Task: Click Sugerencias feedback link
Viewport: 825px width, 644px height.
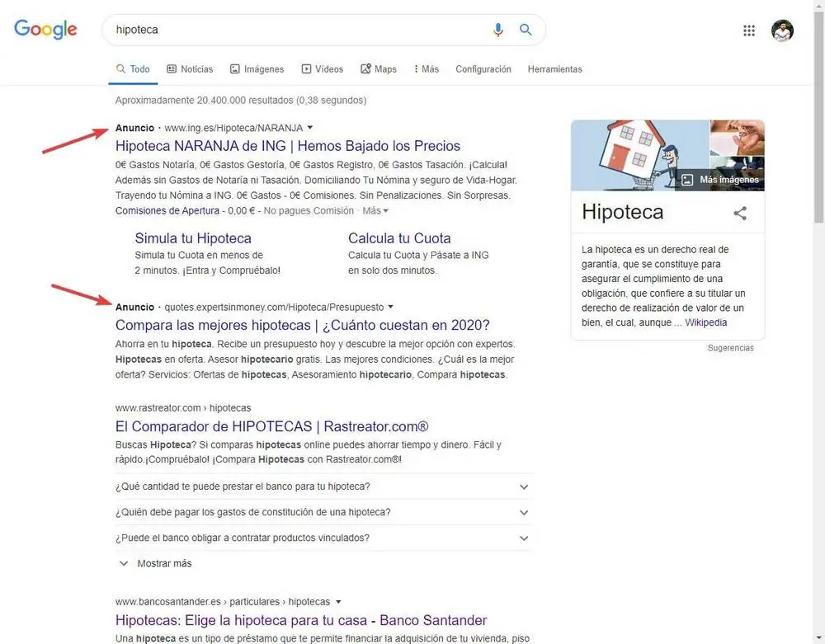Action: (x=730, y=348)
